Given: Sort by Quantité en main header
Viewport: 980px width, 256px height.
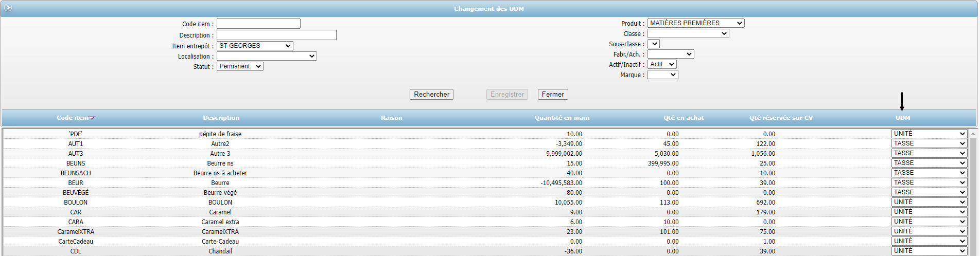Looking at the screenshot, I should (562, 118).
